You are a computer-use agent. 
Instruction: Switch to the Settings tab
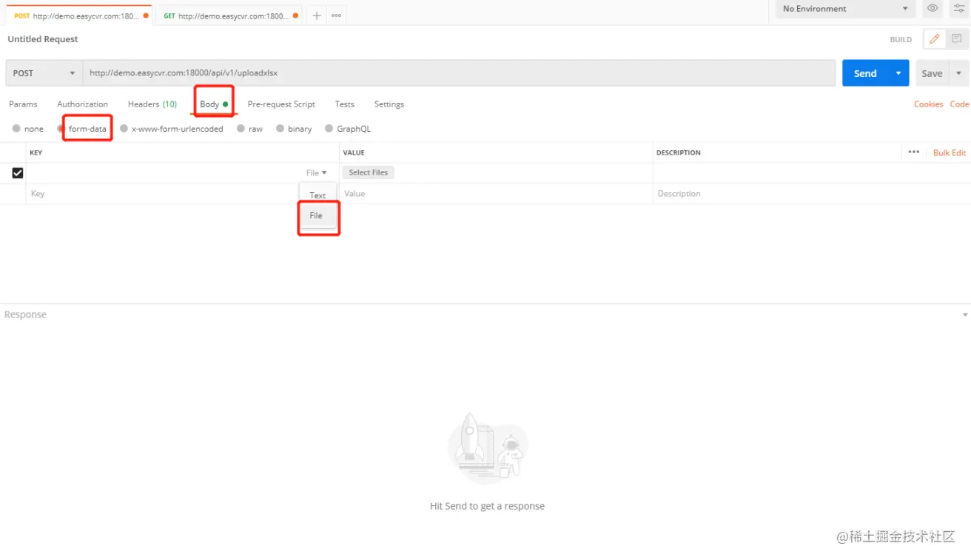389,104
